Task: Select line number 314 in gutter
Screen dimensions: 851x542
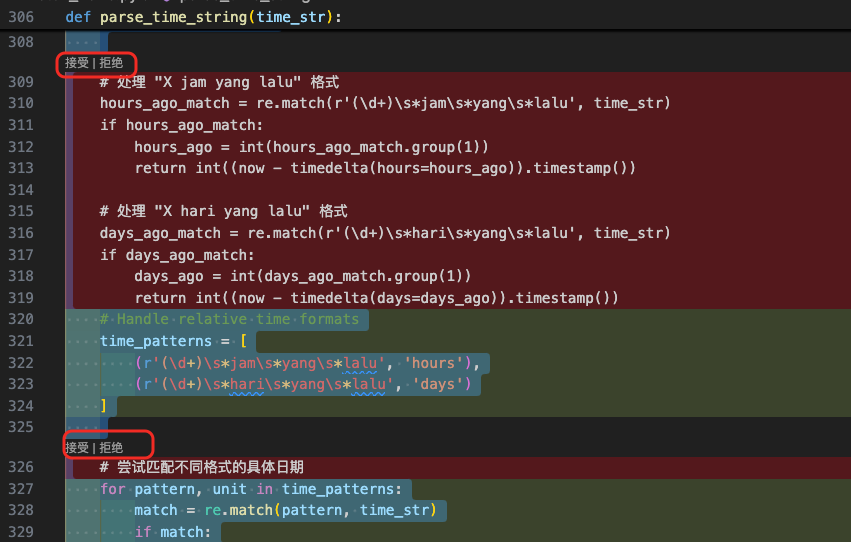Action: click(21, 190)
